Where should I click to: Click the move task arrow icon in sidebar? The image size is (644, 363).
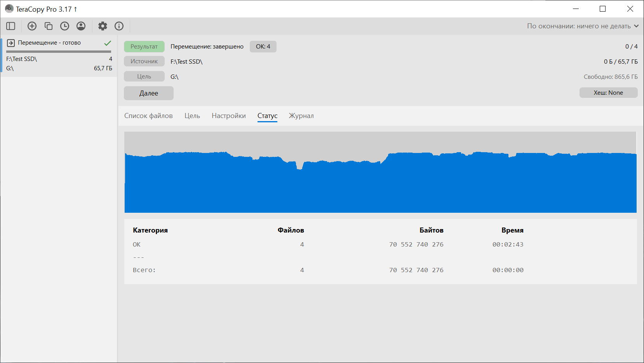pos(11,43)
